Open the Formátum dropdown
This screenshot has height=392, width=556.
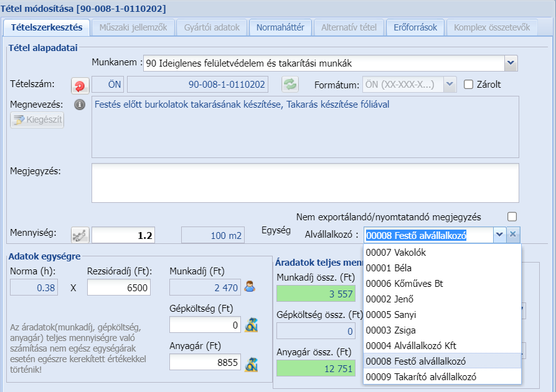tap(450, 85)
